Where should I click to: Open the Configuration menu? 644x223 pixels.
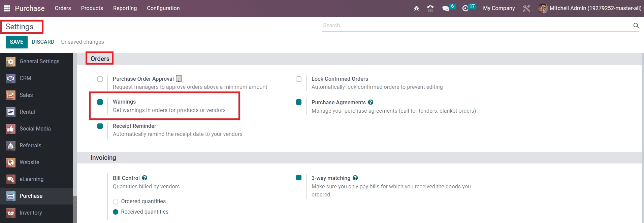click(x=163, y=8)
